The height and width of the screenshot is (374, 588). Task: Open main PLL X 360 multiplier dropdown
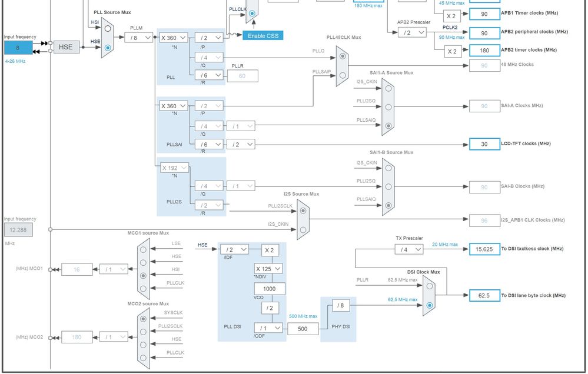174,38
